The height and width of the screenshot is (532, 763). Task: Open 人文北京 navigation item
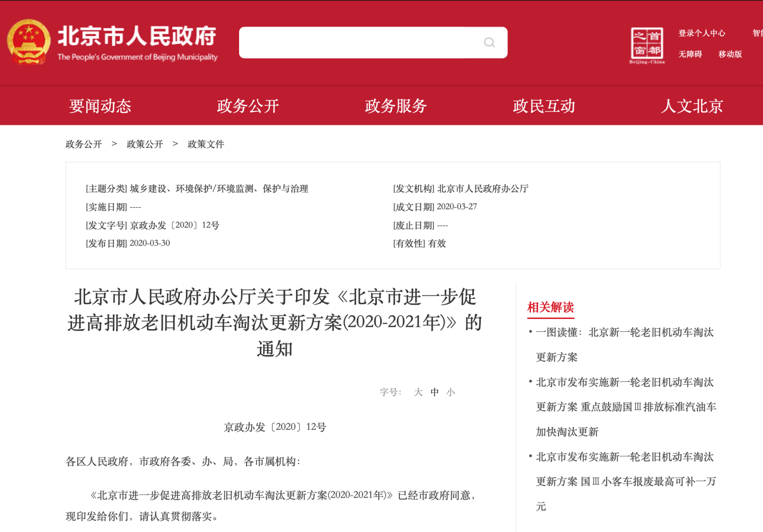(x=692, y=106)
